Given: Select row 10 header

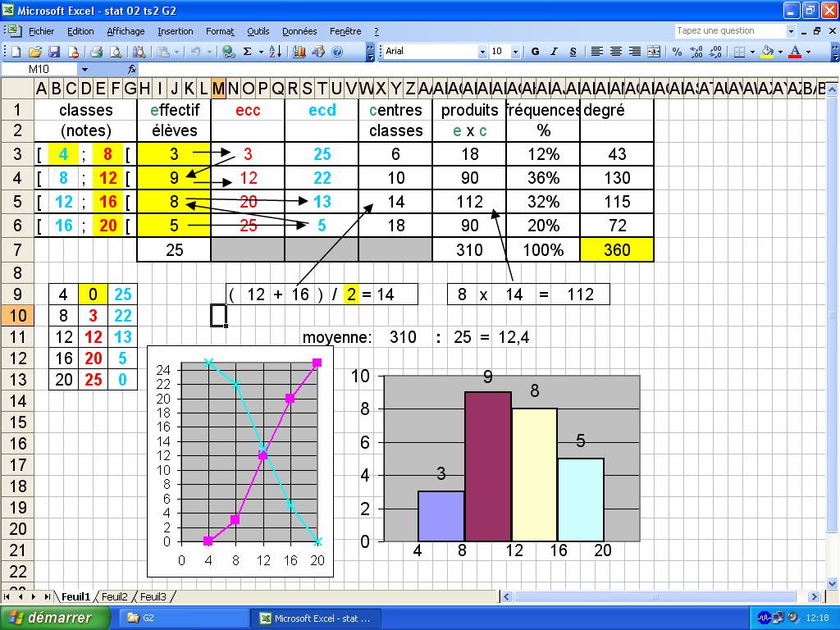Looking at the screenshot, I should coord(18,316).
